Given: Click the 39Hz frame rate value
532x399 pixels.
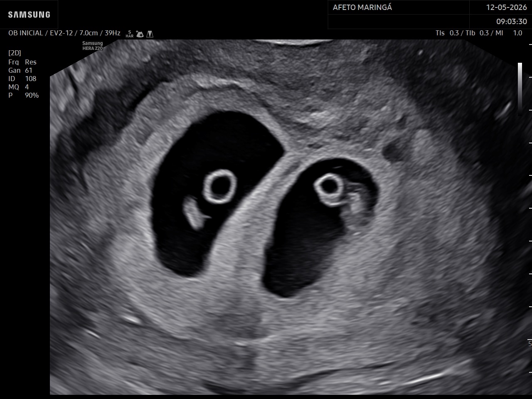Looking at the screenshot, I should (113, 33).
